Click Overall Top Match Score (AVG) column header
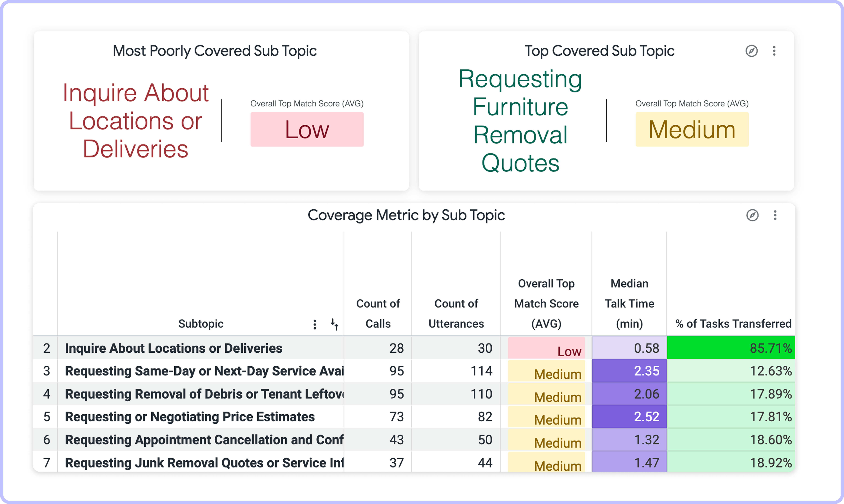Screen dimensions: 844x504 [x=546, y=303]
